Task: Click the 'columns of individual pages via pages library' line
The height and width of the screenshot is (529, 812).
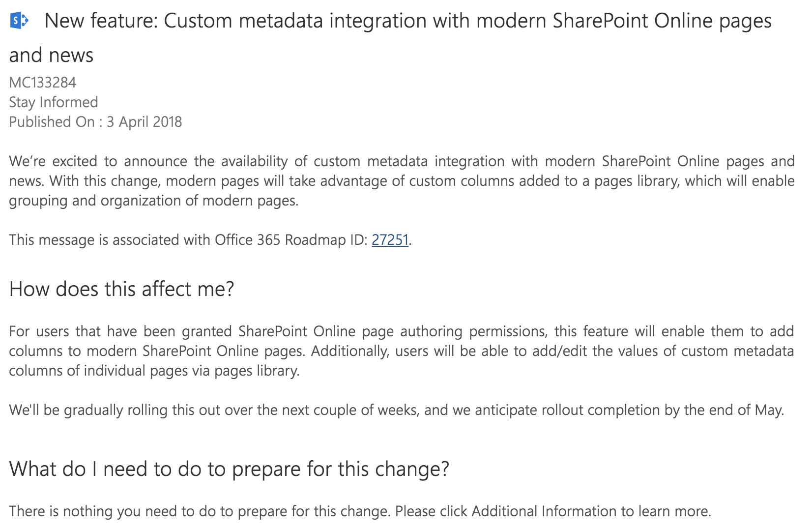Action: (x=154, y=371)
